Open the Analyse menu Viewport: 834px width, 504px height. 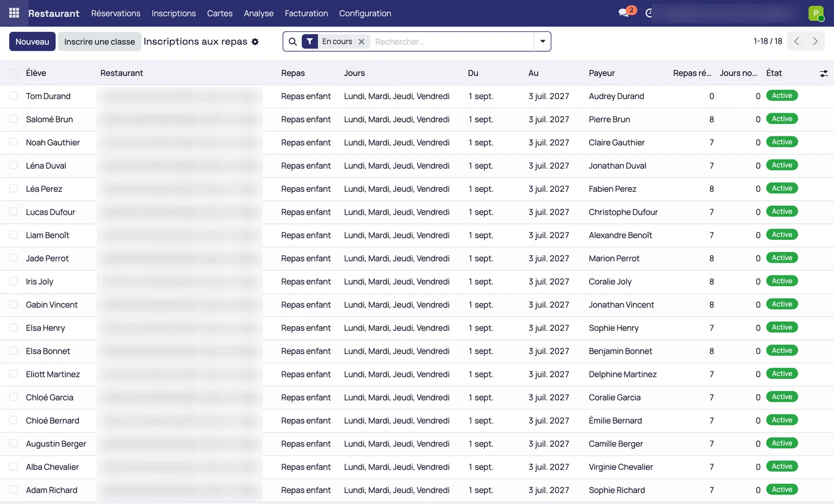click(x=259, y=13)
